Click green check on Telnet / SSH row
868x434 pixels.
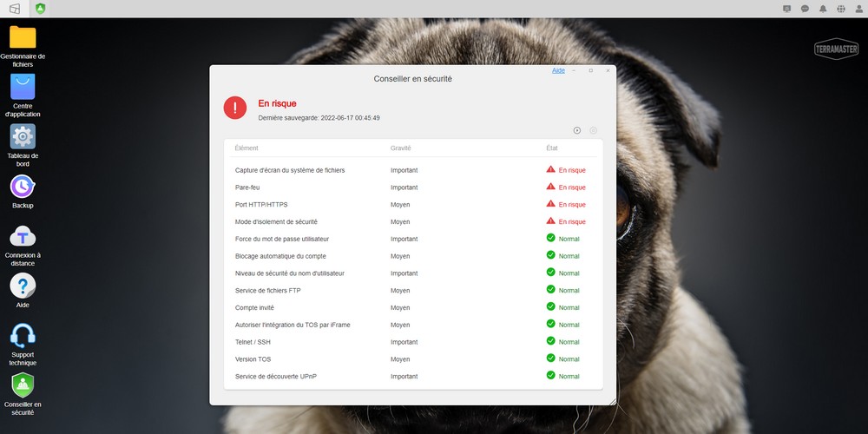[x=551, y=341]
